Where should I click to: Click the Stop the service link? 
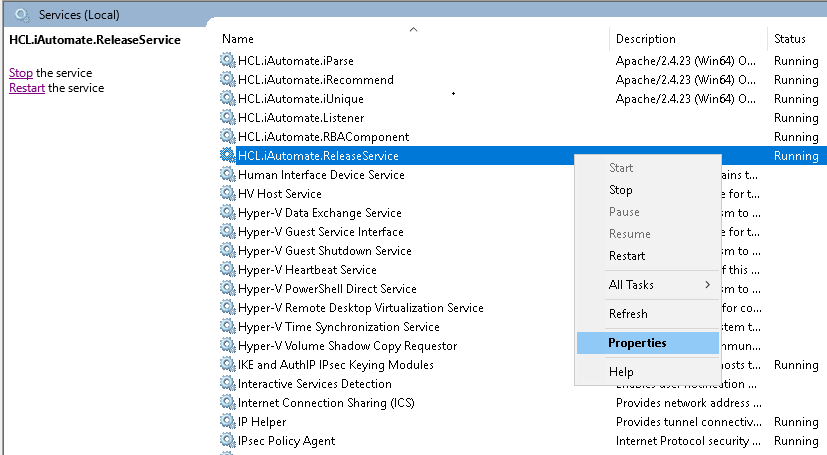click(x=21, y=73)
